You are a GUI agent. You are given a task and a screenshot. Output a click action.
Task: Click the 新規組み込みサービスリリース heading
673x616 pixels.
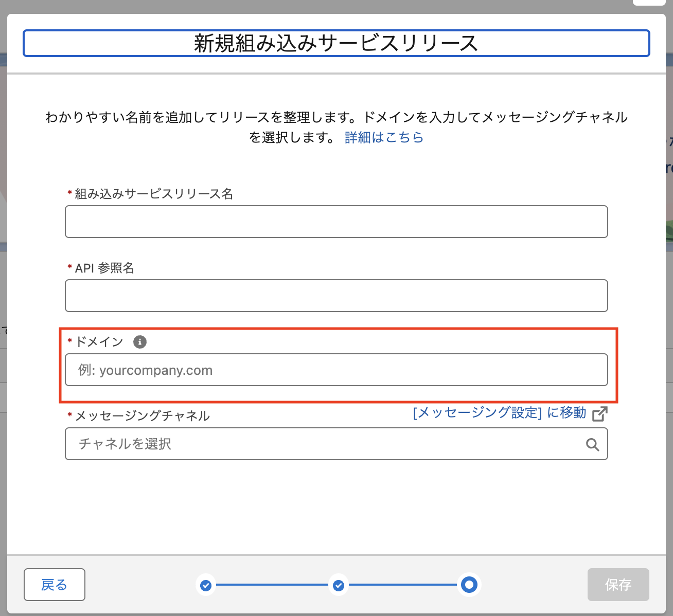coord(336,43)
